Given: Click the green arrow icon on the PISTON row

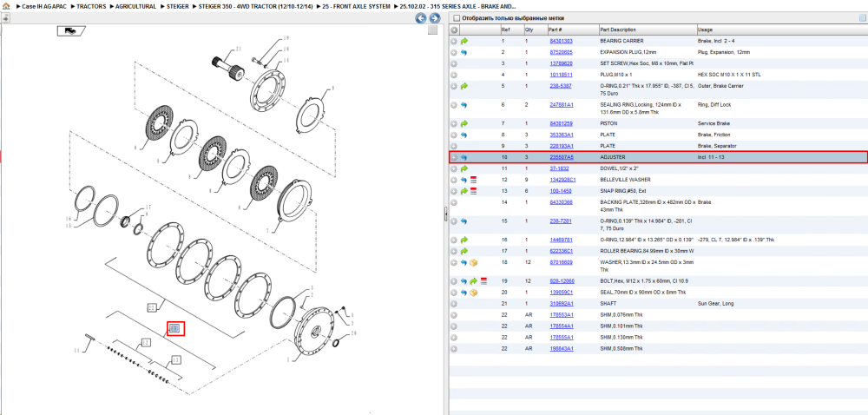Looking at the screenshot, I should click(464, 123).
